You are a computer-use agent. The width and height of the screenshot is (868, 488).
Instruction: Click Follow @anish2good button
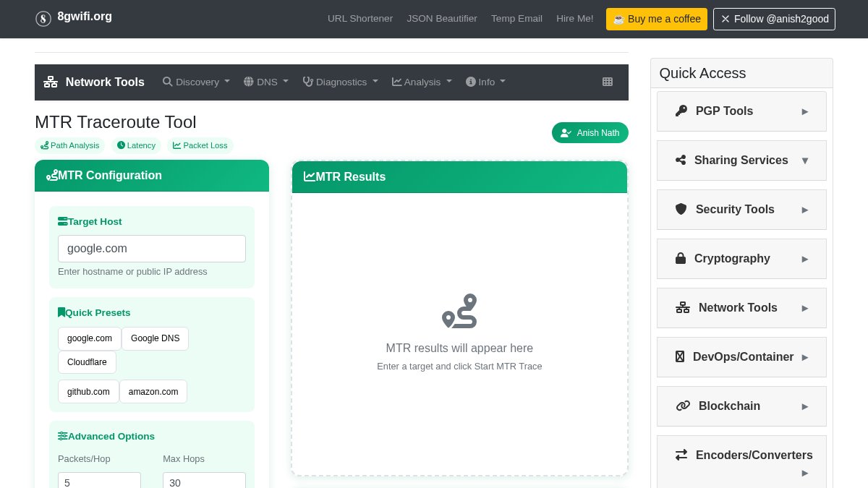pyautogui.click(x=774, y=19)
